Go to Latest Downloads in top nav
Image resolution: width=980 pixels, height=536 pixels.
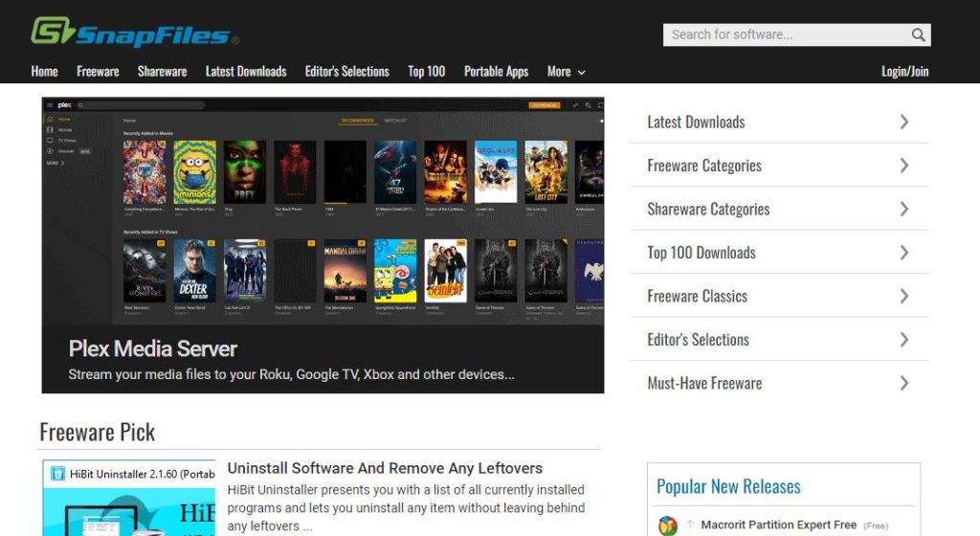point(246,71)
